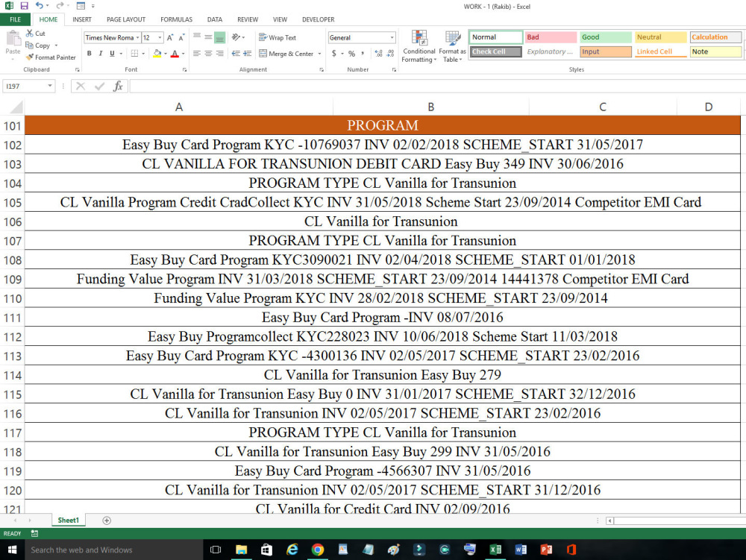The width and height of the screenshot is (746, 560).
Task: Select column B header
Action: [x=430, y=107]
